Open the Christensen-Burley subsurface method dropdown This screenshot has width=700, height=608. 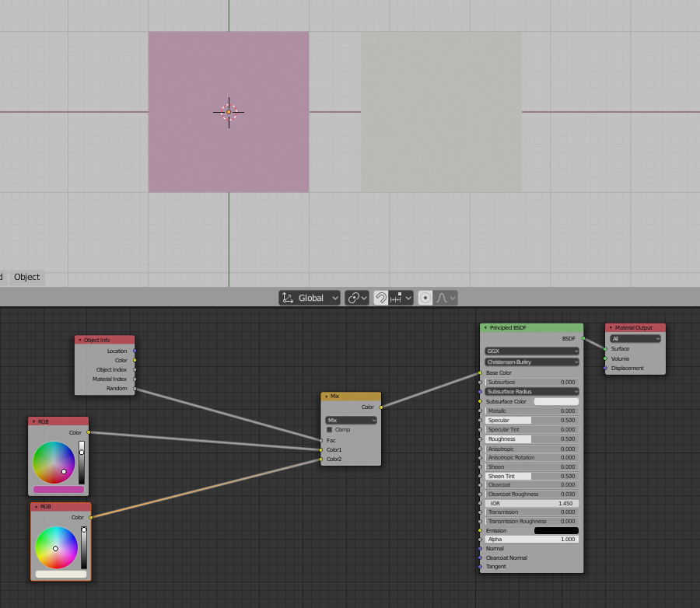tap(531, 362)
